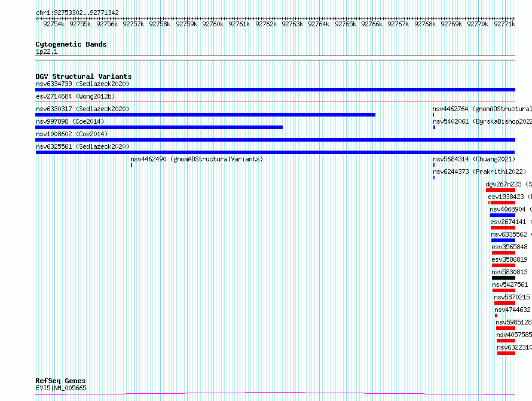Open nsv6330317 (Sedlazeck2020) variant label
Screen dimensions: 532x401
tap(82, 109)
